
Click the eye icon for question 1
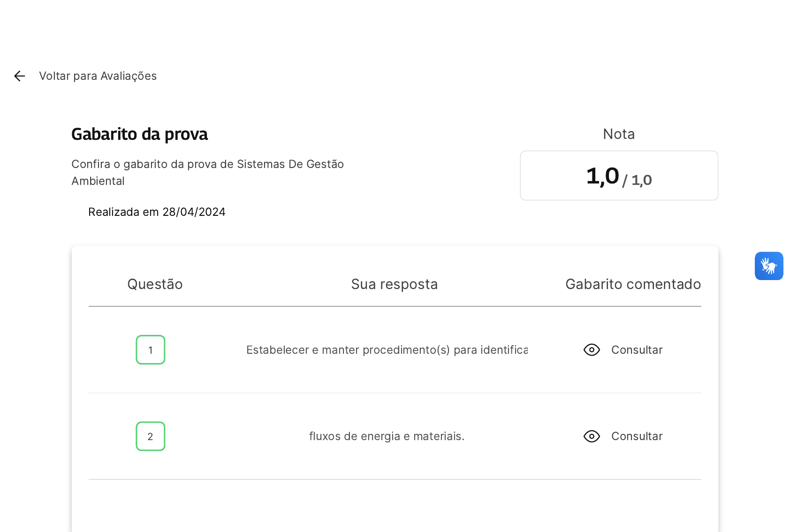coord(592,350)
